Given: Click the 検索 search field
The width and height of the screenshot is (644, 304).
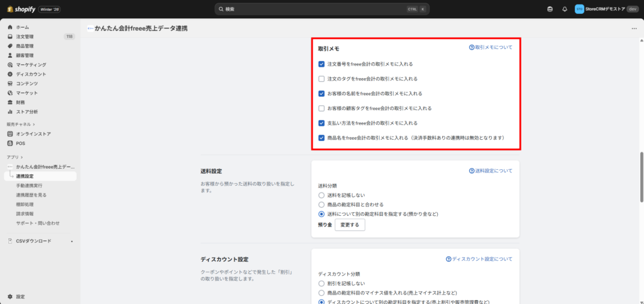Looking at the screenshot, I should coord(322,9).
